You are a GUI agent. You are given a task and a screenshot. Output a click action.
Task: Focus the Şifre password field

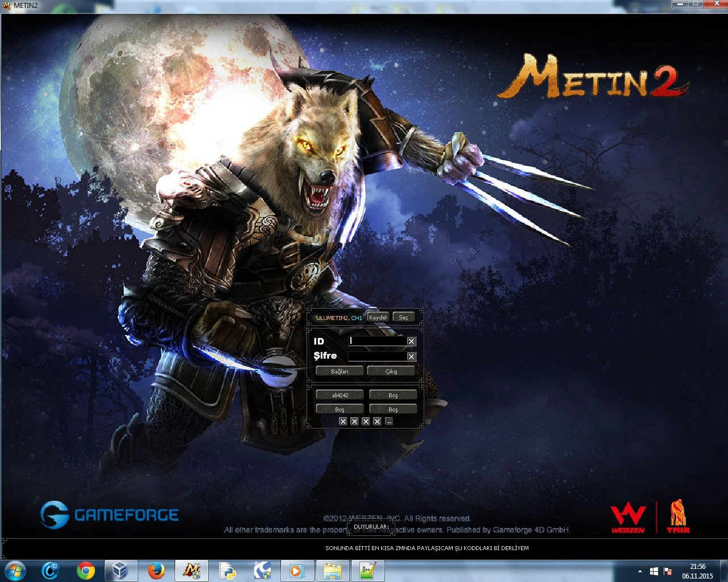(x=377, y=356)
